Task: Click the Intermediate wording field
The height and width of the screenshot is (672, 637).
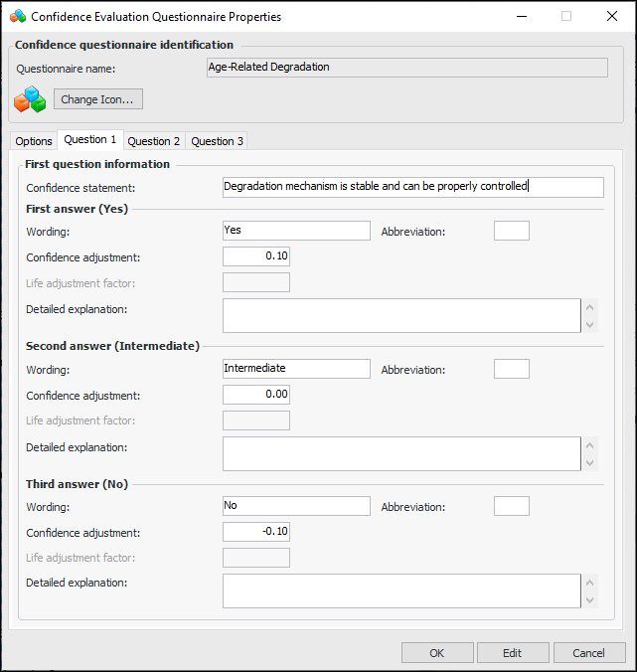Action: tap(296, 369)
